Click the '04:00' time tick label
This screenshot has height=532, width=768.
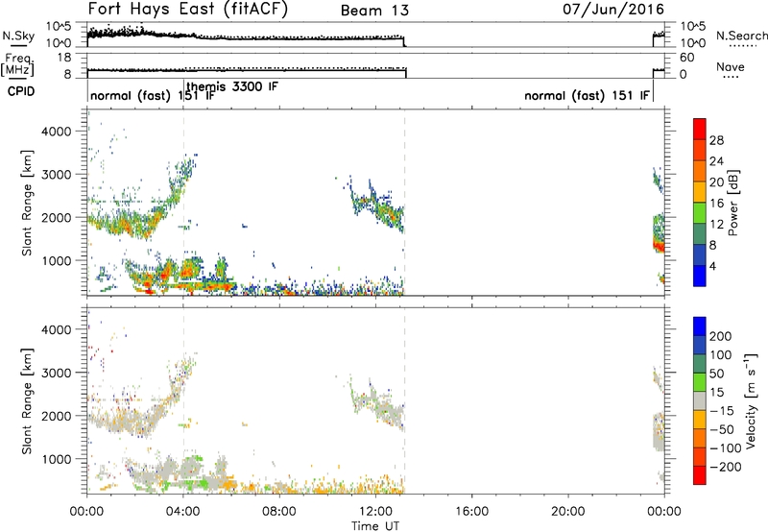point(183,512)
